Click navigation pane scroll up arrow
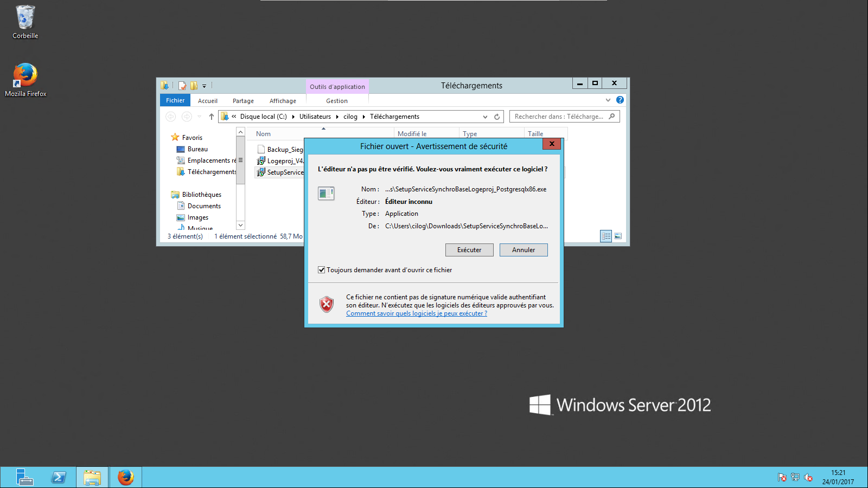This screenshot has width=868, height=488. [241, 132]
